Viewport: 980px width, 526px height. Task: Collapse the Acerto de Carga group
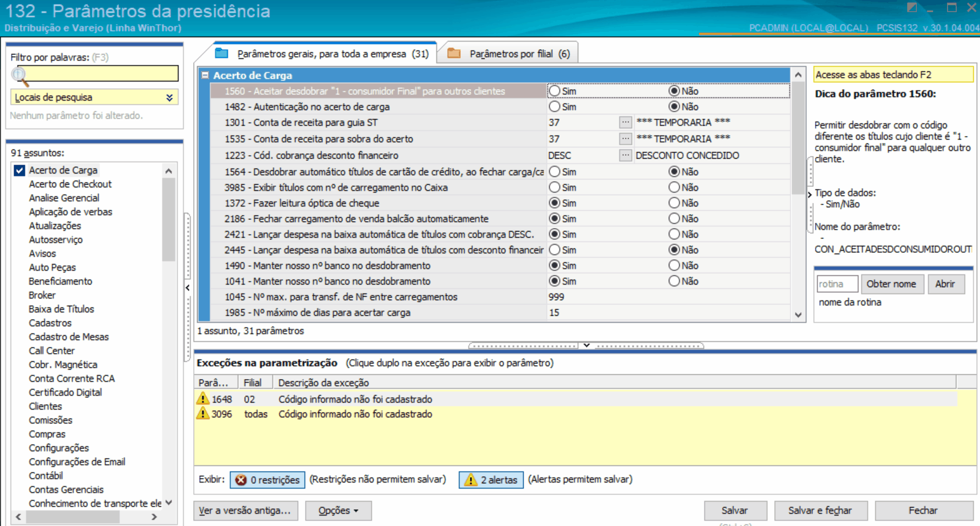click(205, 75)
